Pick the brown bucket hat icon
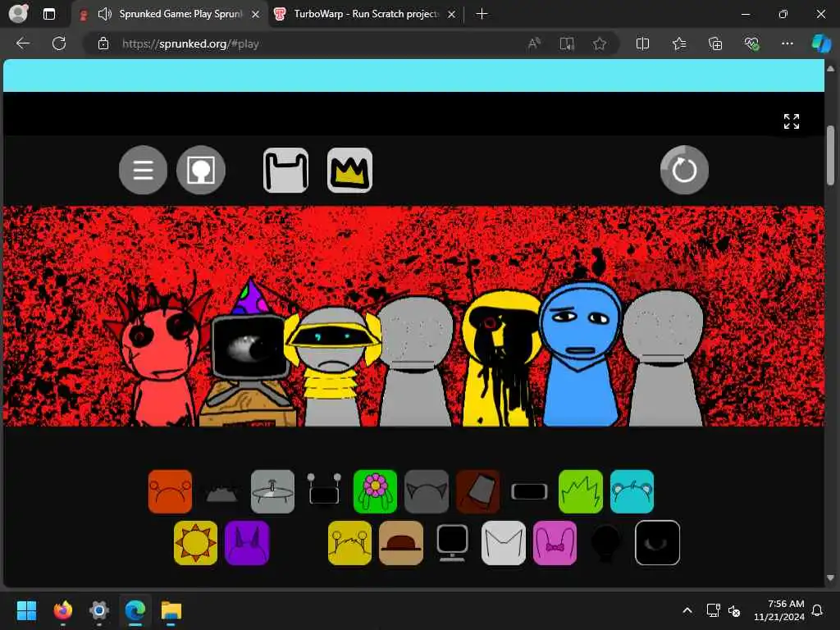Screen dimensions: 840x630 pos(478,492)
